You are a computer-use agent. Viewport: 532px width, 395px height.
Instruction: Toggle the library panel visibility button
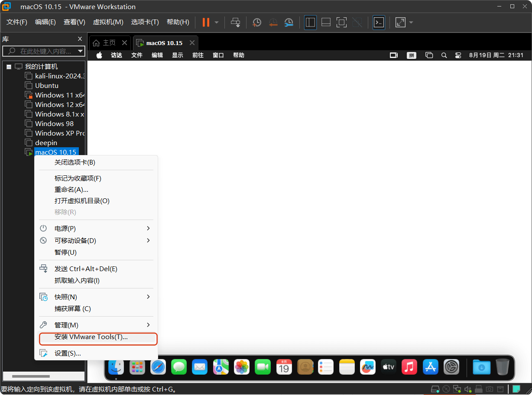click(x=310, y=22)
